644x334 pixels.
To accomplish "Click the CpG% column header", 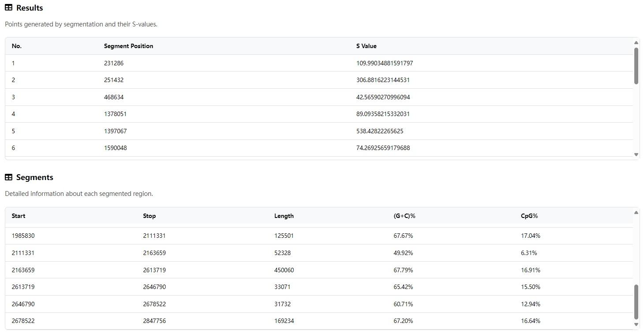I will coord(529,216).
